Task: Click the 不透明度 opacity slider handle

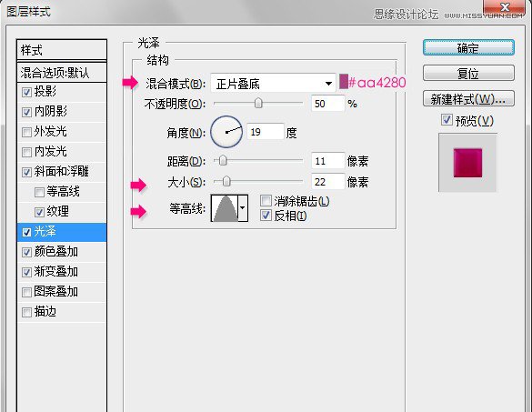Action: point(258,103)
